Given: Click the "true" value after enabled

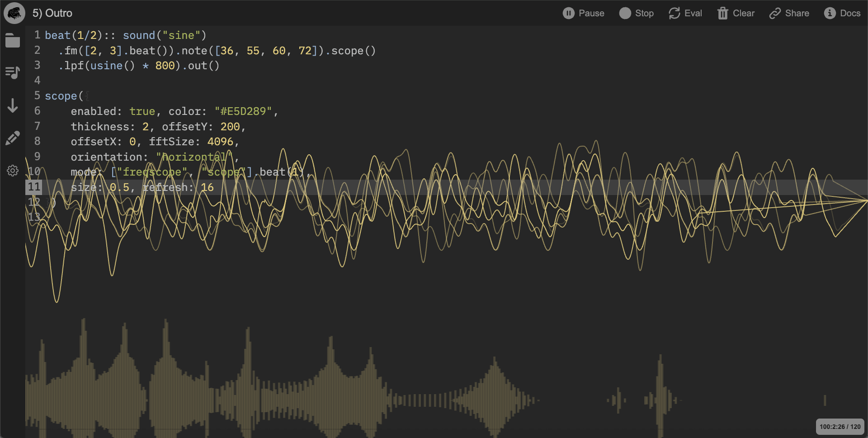Looking at the screenshot, I should (x=142, y=111).
